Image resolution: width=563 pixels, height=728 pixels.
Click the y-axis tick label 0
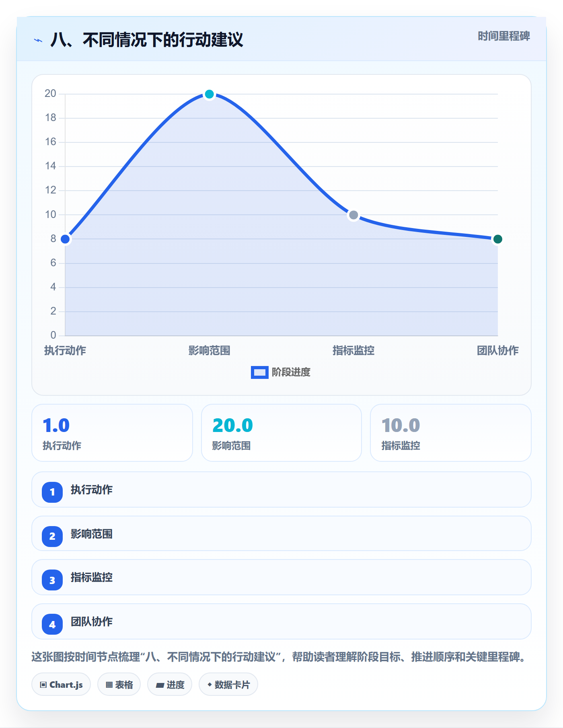click(x=53, y=335)
